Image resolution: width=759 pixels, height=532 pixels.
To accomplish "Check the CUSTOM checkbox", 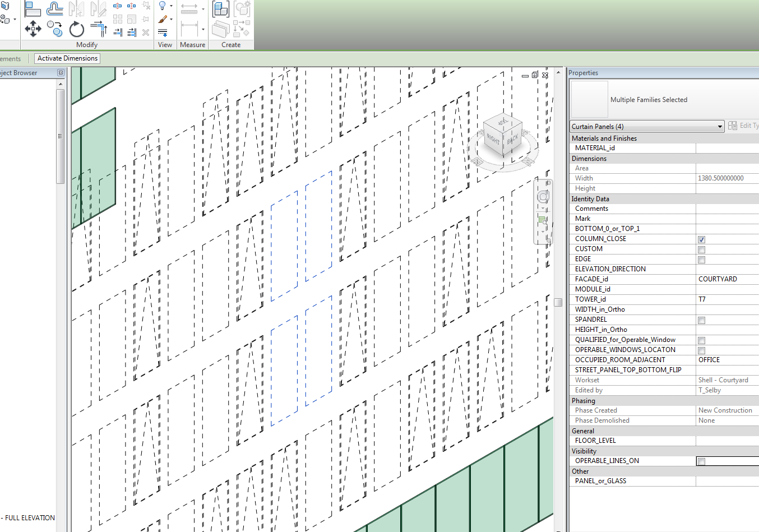I will click(x=701, y=249).
